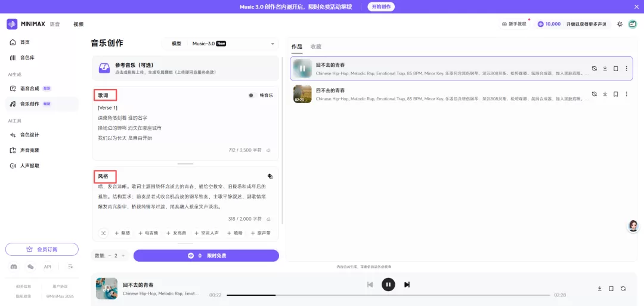Click the style tag dice icon
644x306 pixels.
270,176
